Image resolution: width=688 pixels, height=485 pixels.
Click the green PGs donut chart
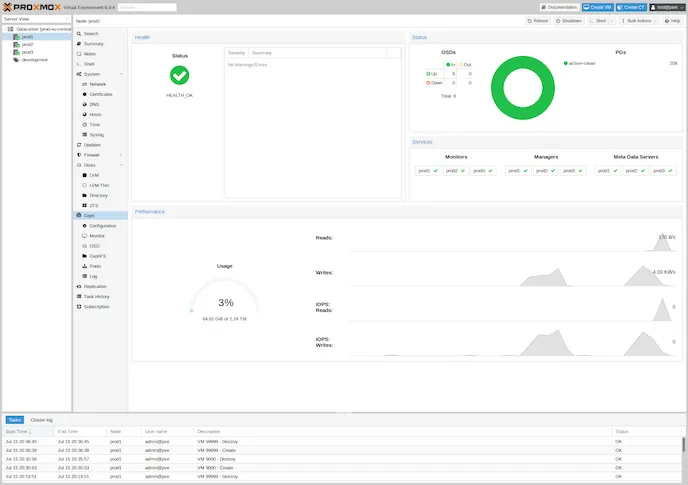pos(523,88)
